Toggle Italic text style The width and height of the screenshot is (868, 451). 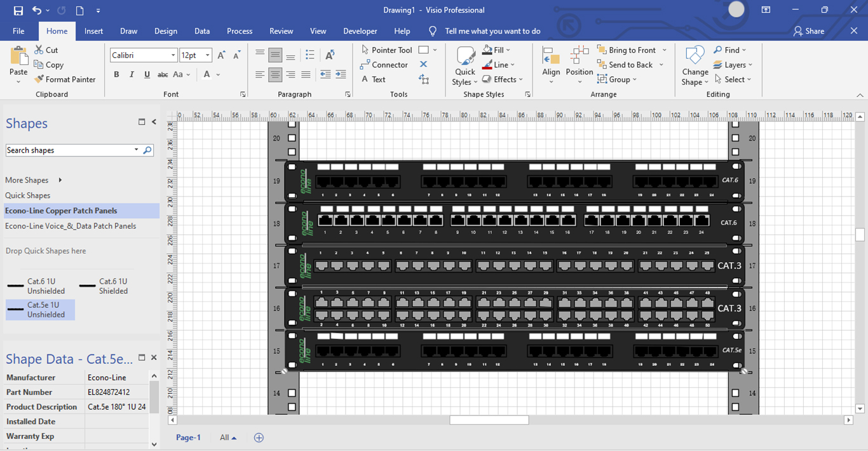(x=132, y=74)
